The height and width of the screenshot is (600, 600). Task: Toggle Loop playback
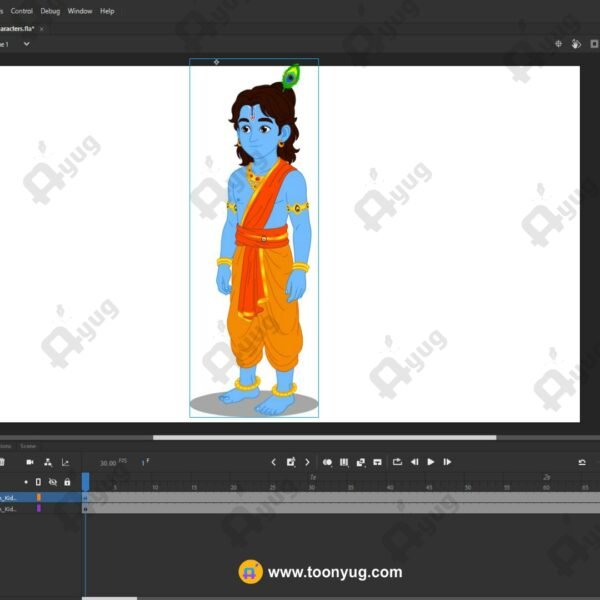[x=397, y=462]
